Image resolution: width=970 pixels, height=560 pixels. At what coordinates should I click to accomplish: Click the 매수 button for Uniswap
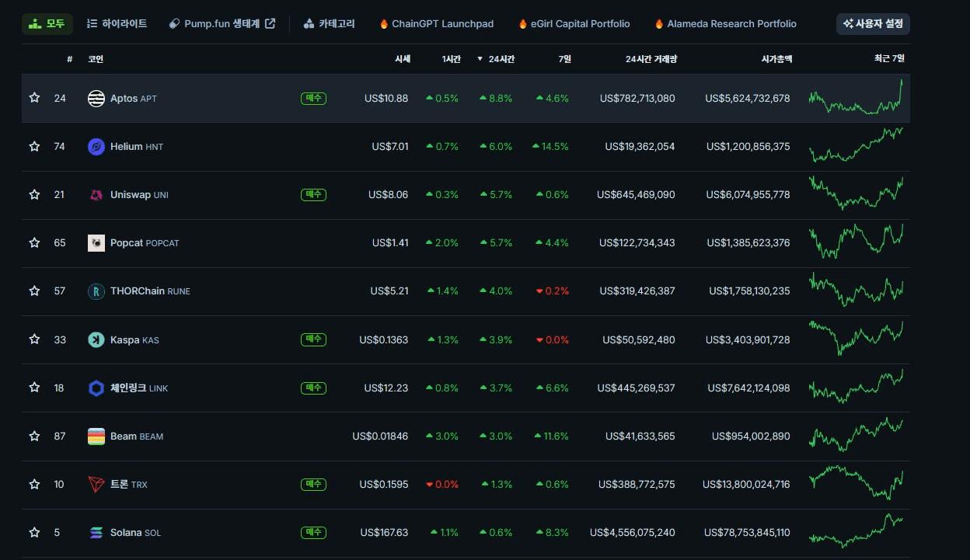[x=313, y=195]
